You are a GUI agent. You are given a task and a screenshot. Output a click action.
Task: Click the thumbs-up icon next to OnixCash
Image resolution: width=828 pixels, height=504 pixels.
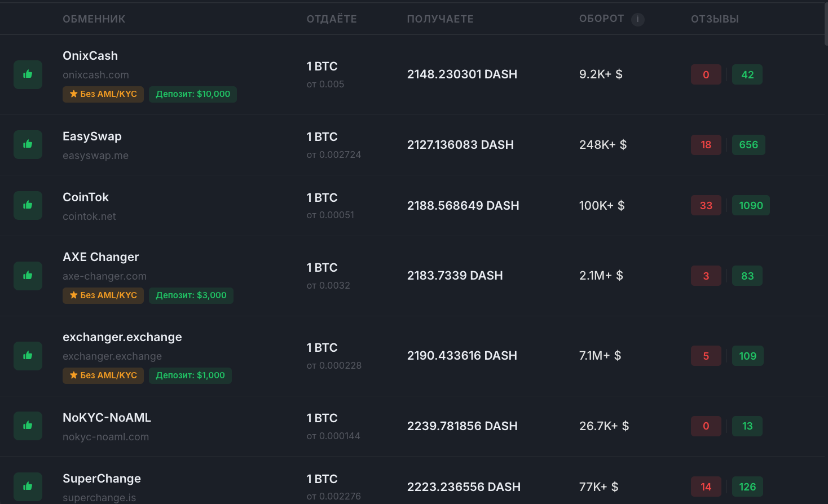(28, 74)
